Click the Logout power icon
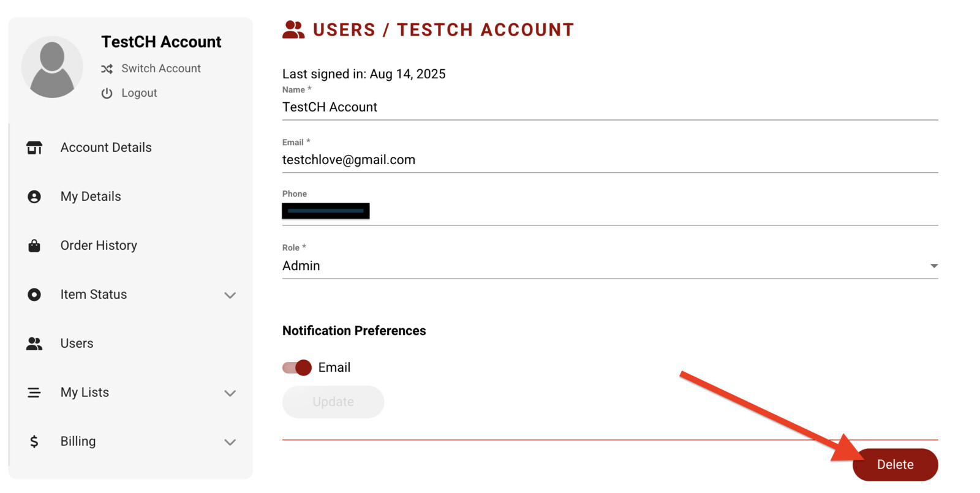980x493 pixels. tap(107, 93)
